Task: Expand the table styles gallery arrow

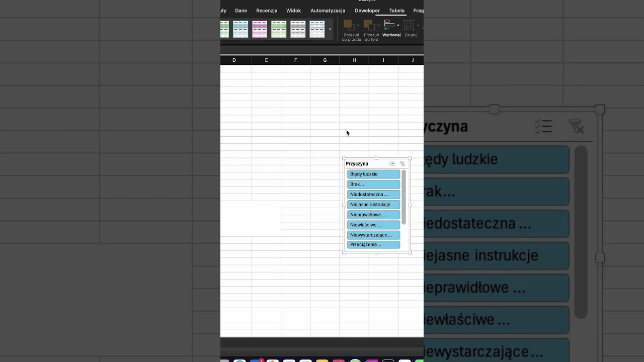Action: tap(330, 29)
